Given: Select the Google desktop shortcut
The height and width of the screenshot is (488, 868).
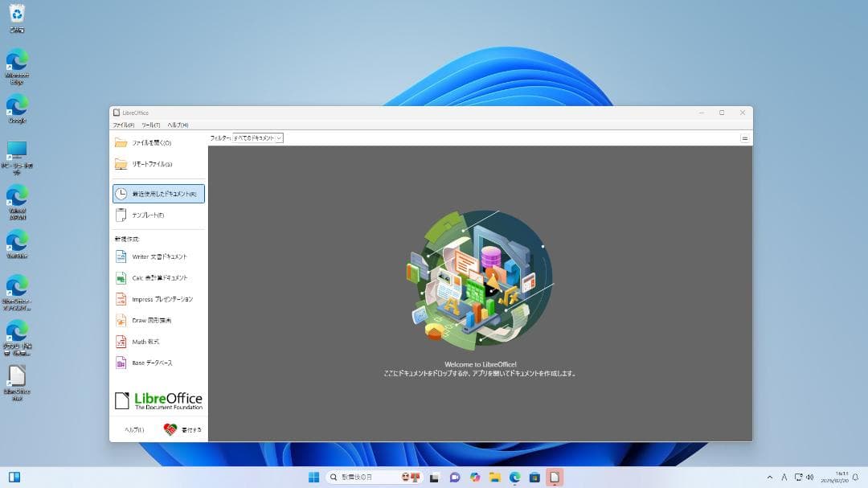Looking at the screenshot, I should 17,109.
